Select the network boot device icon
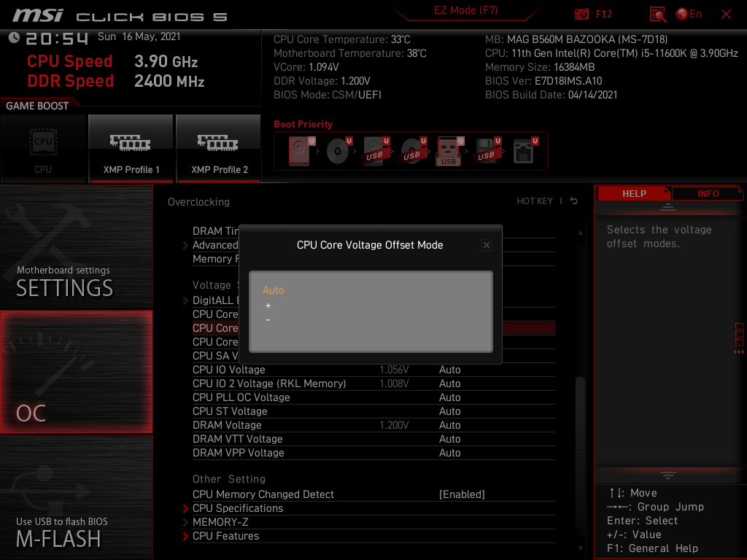Viewport: 747px width, 560px height. (x=525, y=151)
